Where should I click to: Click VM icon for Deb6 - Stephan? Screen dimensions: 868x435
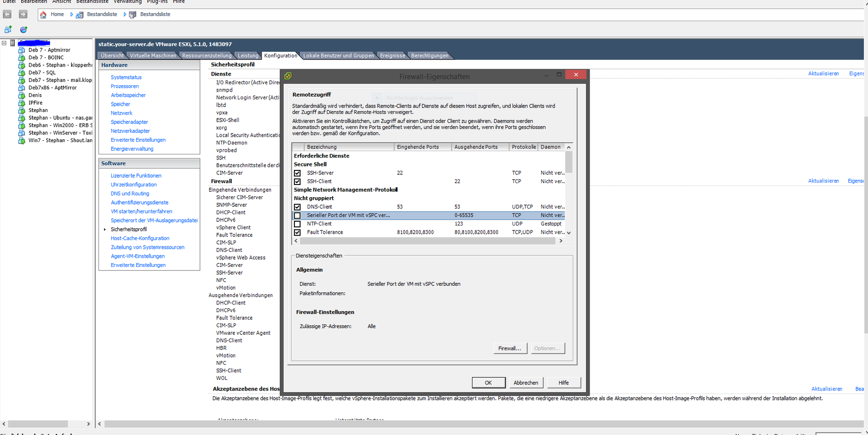click(21, 65)
